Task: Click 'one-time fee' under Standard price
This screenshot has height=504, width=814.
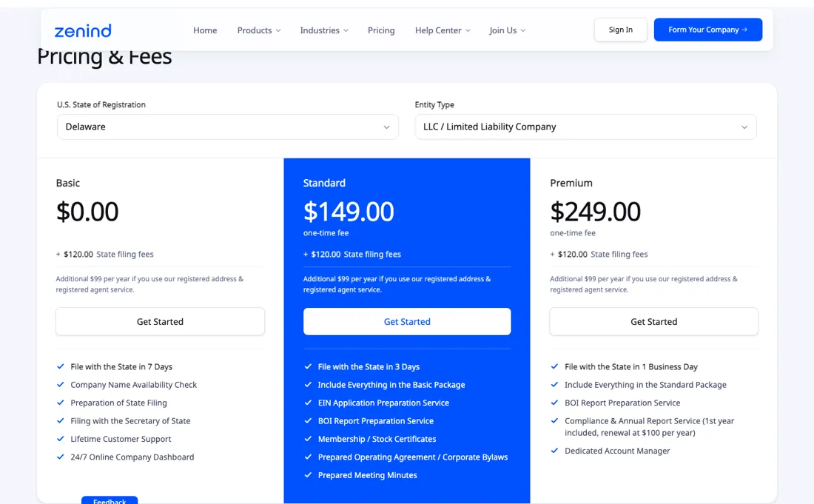Action: [326, 233]
